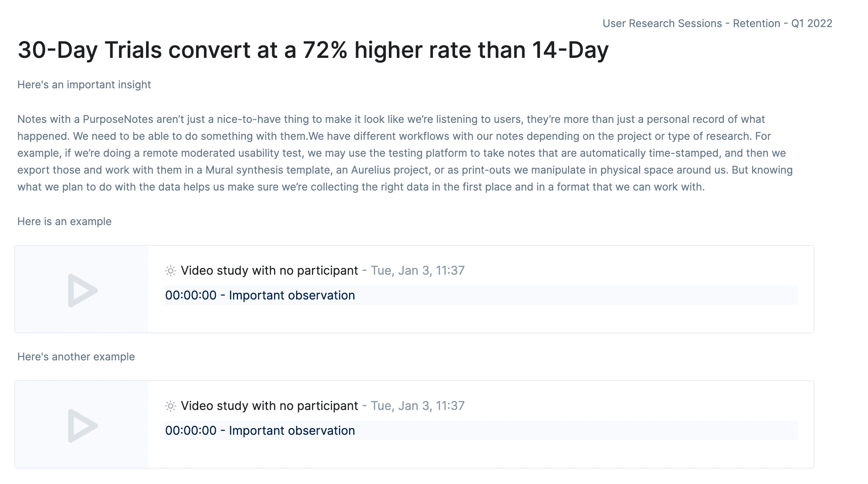Select 'Important observation' text in the second card
This screenshot has width=868, height=484.
coord(292,431)
